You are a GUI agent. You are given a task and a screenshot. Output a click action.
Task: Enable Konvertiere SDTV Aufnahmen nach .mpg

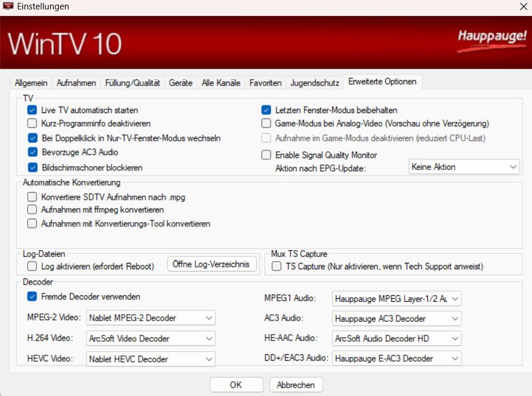tap(32, 197)
